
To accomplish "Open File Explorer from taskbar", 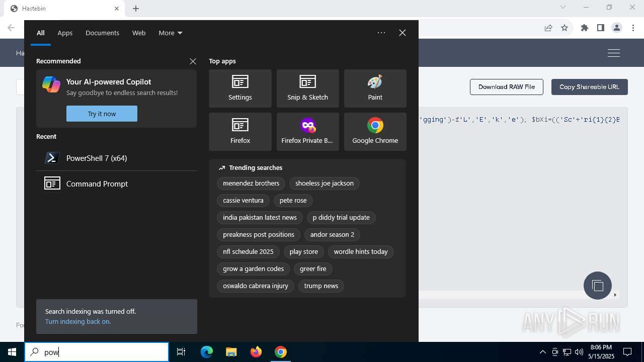I will [x=231, y=352].
